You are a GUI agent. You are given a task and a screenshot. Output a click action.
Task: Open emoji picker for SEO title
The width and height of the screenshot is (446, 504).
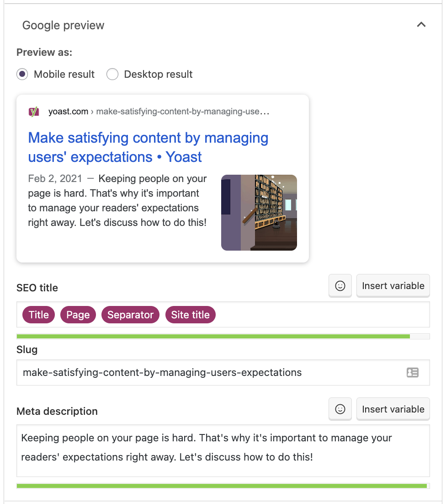[x=340, y=286]
